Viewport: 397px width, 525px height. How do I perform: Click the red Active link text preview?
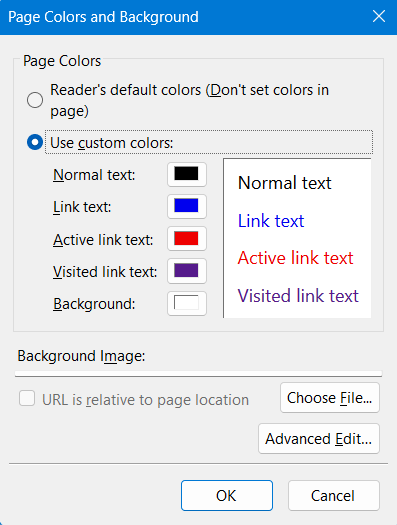tap(295, 258)
